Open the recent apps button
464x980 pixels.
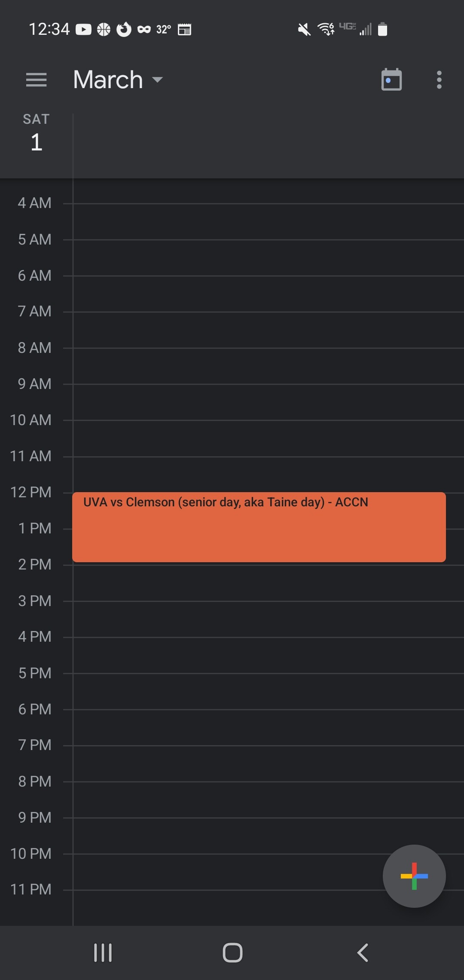coord(103,952)
